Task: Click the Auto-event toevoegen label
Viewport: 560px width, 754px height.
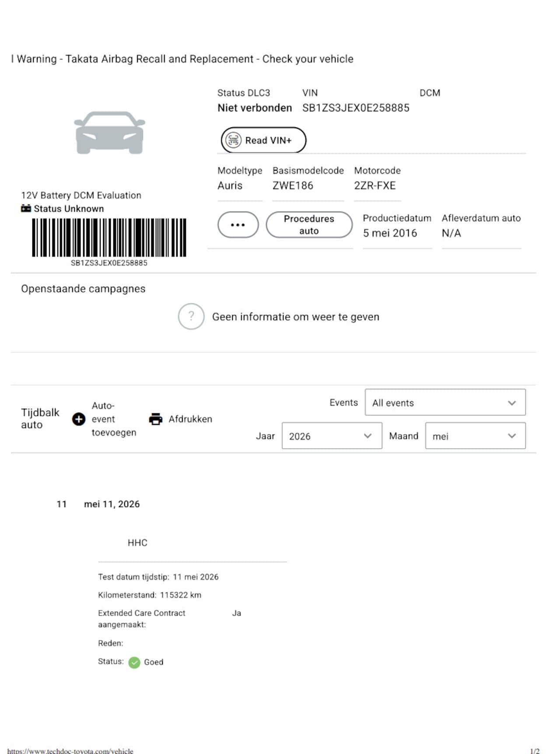Action: (x=114, y=419)
